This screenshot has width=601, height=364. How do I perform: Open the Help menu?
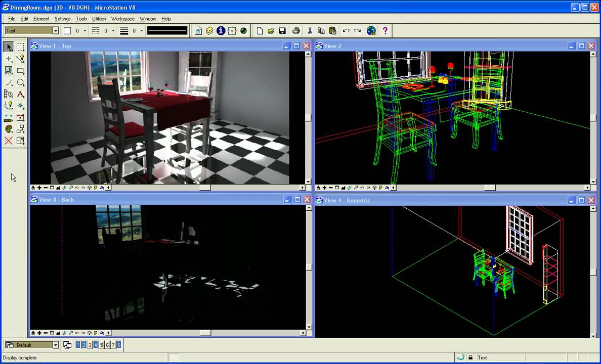(x=166, y=19)
